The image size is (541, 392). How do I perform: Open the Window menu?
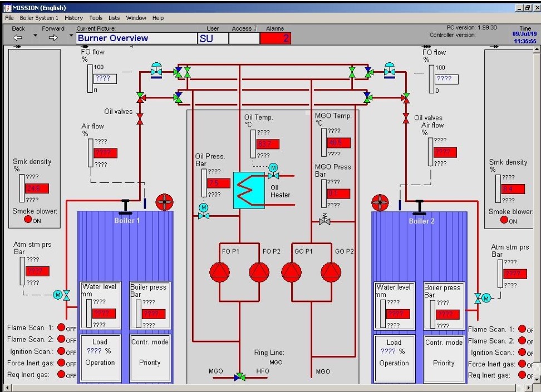(x=136, y=18)
